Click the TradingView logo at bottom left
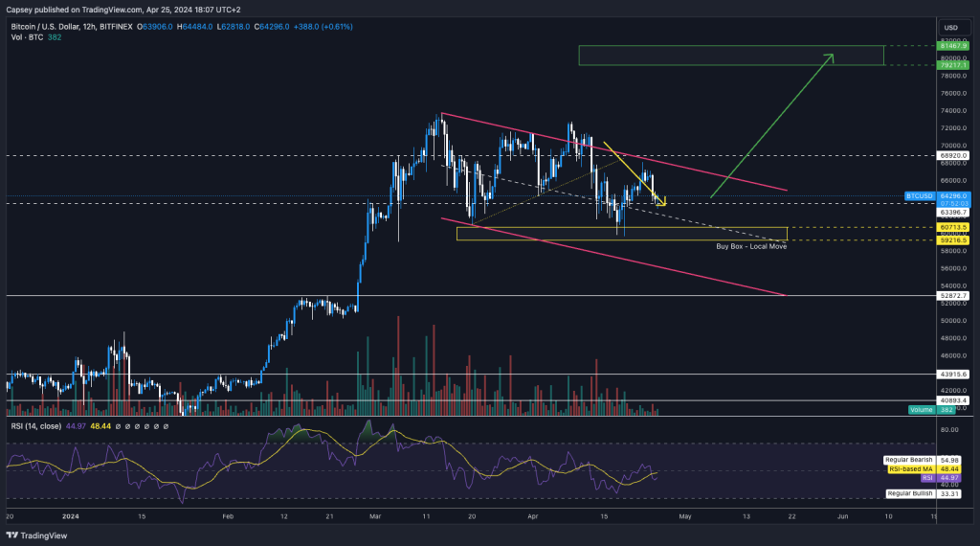The image size is (980, 546). [x=36, y=535]
